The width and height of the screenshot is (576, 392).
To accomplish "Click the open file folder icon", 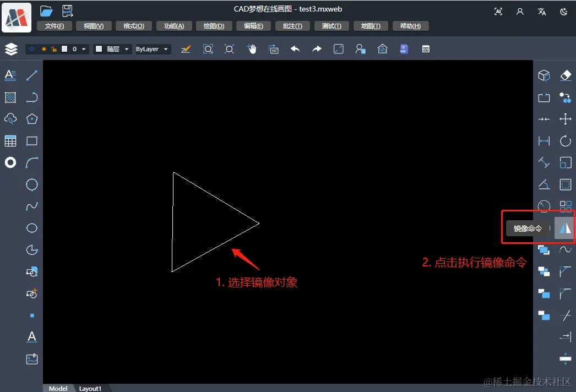I will click(46, 12).
